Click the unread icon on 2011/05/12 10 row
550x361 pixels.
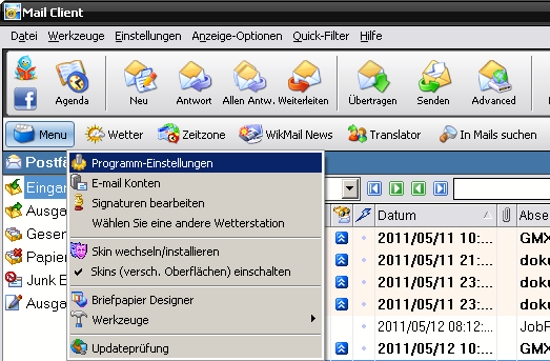tap(341, 348)
